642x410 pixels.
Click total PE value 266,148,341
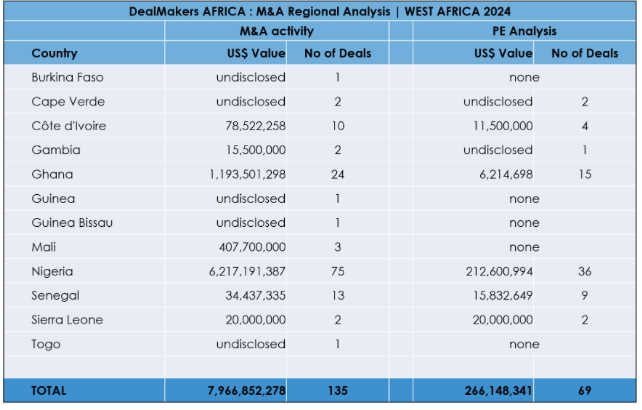494,391
